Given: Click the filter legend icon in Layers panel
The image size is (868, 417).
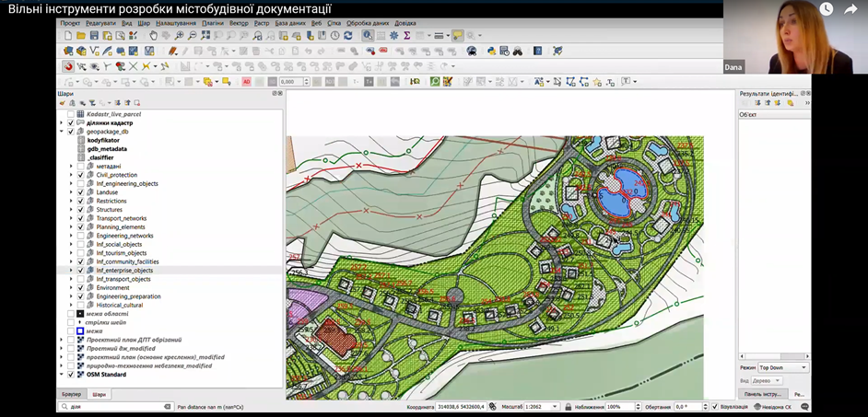Looking at the screenshot, I should (92, 103).
